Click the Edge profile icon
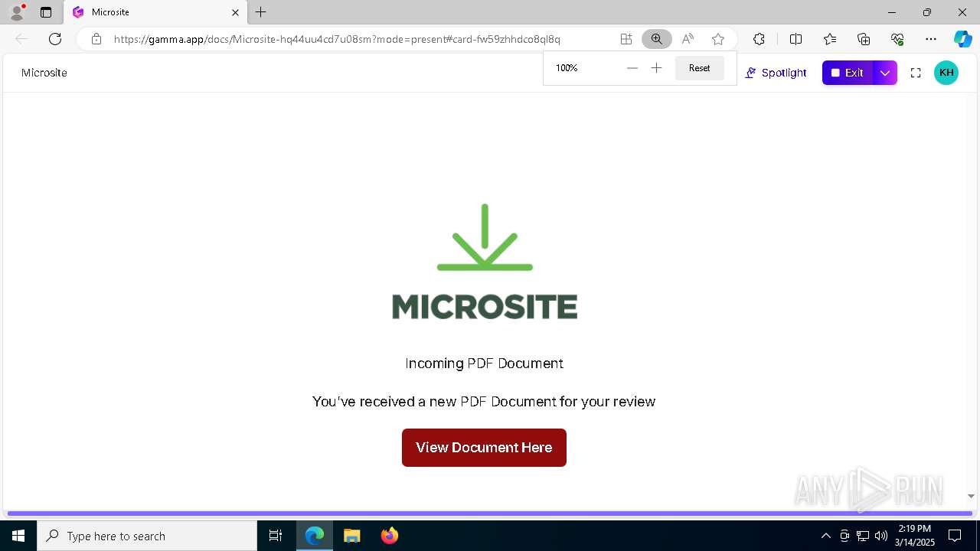This screenshot has height=551, width=980. point(16,12)
